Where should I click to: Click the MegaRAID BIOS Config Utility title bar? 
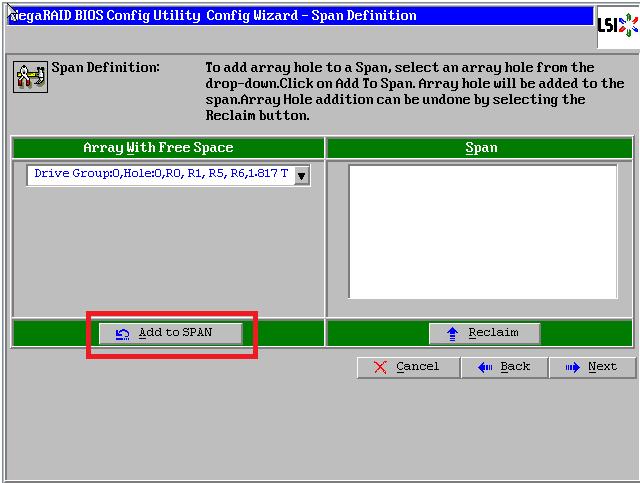click(x=300, y=16)
